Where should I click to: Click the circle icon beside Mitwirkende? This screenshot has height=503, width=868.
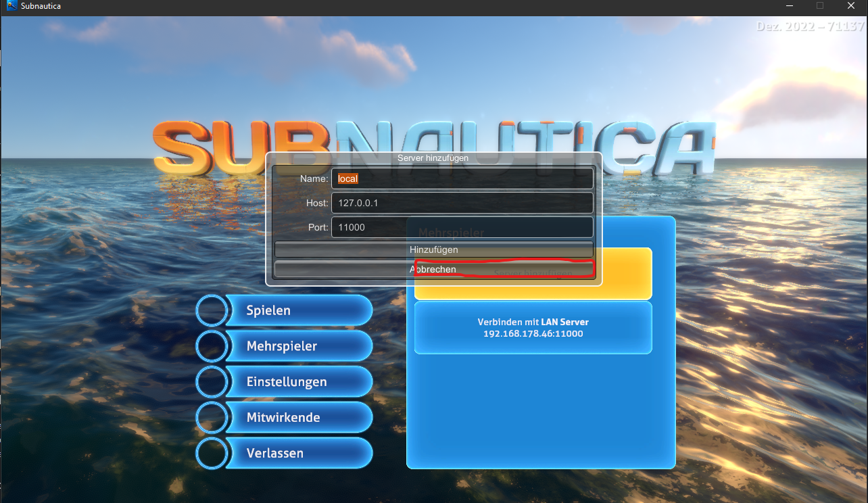pyautogui.click(x=212, y=418)
